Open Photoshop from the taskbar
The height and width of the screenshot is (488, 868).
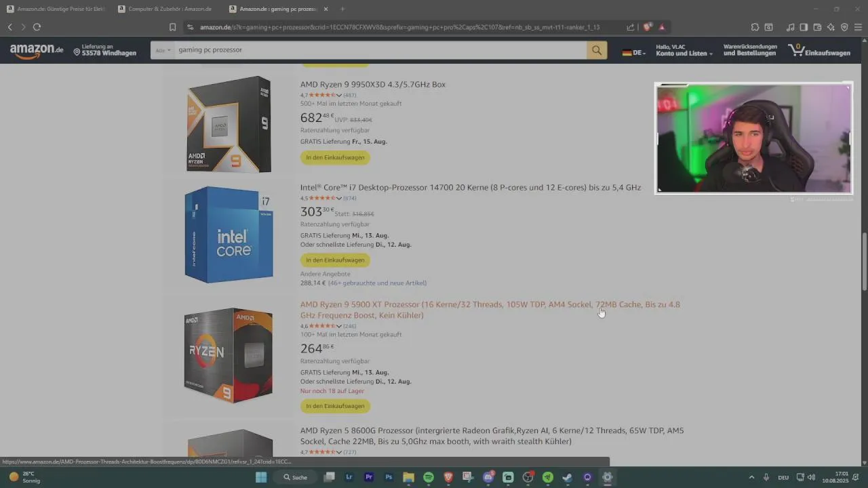click(x=389, y=477)
